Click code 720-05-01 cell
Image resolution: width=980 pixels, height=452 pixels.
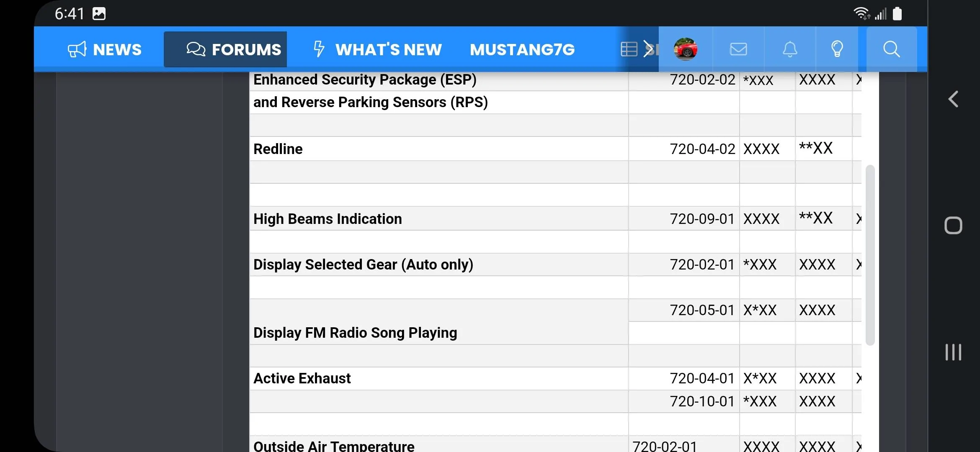pos(702,310)
